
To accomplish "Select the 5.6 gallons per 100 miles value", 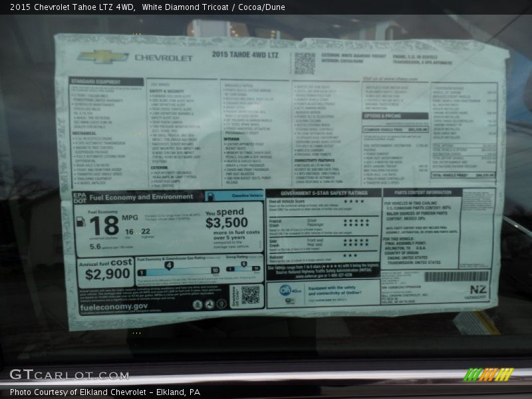I will pos(95,247).
